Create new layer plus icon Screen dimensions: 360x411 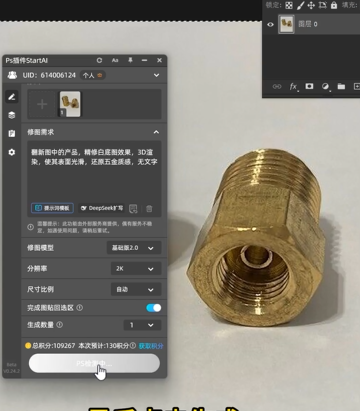pyautogui.click(x=356, y=86)
